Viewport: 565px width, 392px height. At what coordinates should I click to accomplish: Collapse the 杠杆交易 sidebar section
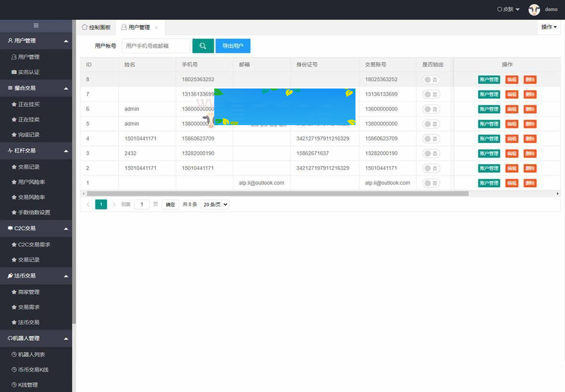coord(66,151)
